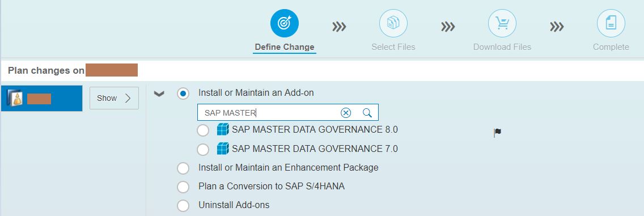Click the Complete step document icon
The height and width of the screenshot is (216, 644).
coord(611,23)
